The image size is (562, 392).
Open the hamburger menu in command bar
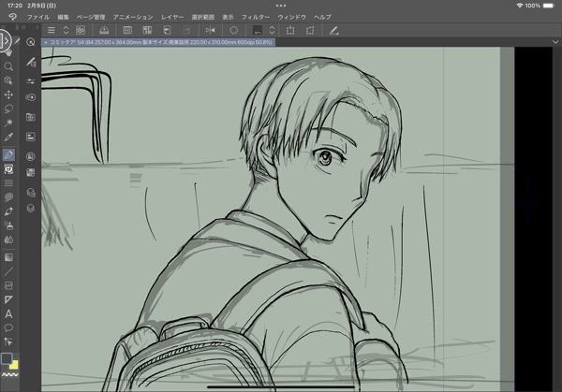(52, 30)
